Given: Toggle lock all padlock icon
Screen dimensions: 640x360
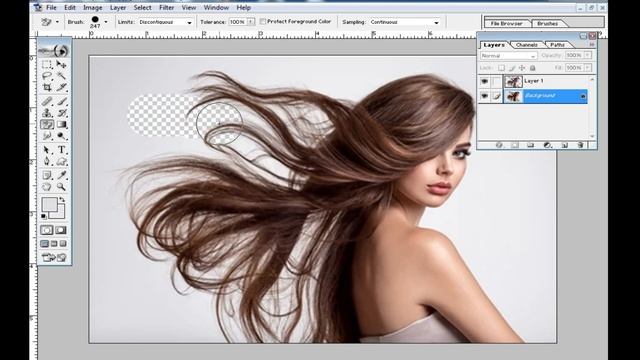Looking at the screenshot, I should (x=532, y=68).
